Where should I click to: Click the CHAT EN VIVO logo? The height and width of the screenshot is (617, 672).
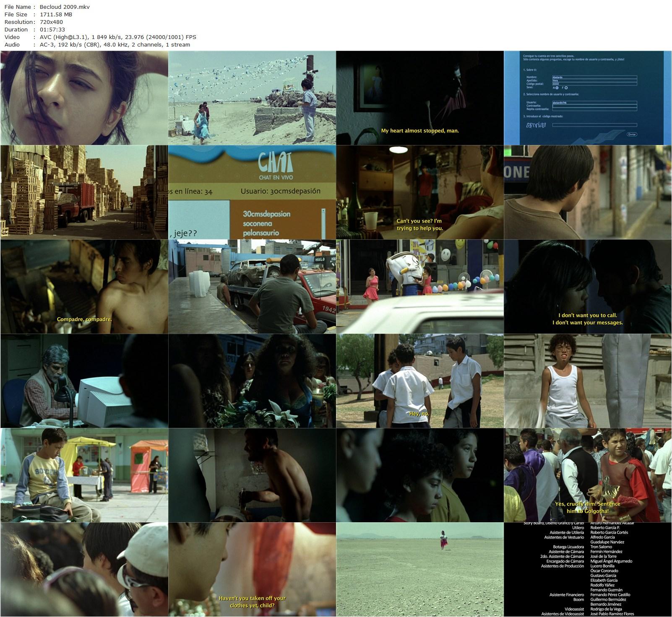(x=275, y=165)
